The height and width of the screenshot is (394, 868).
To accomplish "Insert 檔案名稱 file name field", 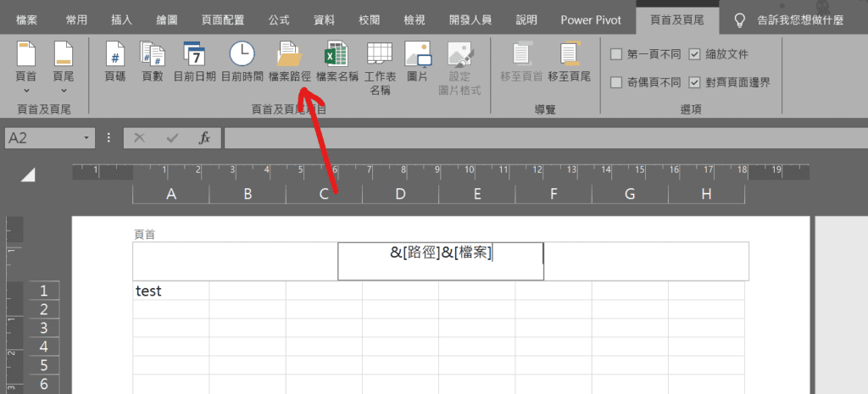I will pos(337,62).
